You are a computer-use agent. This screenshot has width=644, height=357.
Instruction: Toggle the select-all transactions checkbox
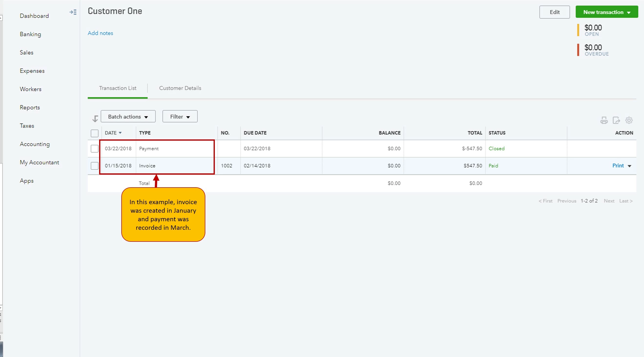94,133
